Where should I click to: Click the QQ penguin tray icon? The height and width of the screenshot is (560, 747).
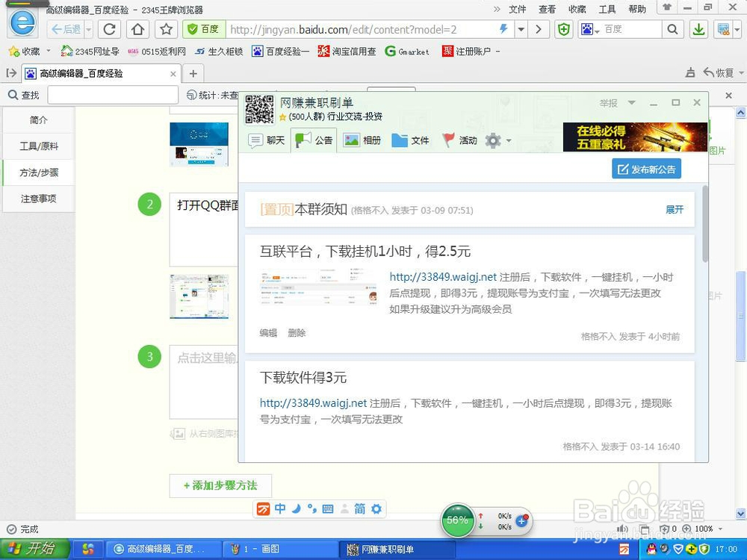coord(651,549)
